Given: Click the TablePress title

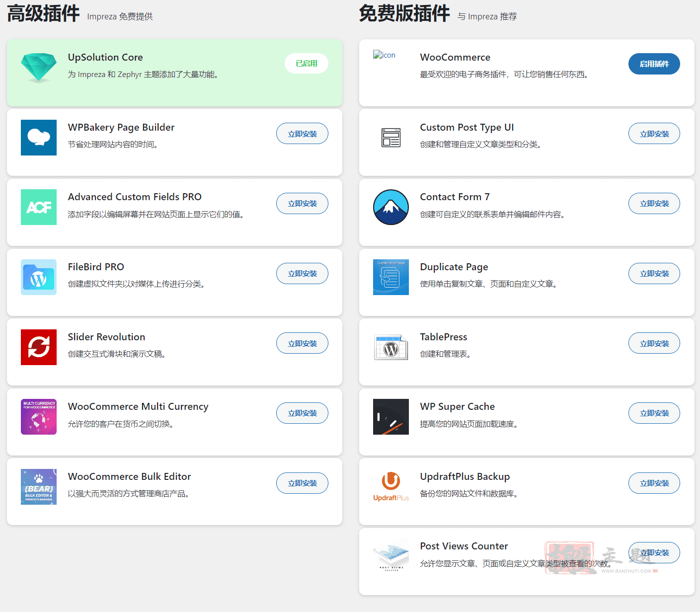Looking at the screenshot, I should 444,337.
